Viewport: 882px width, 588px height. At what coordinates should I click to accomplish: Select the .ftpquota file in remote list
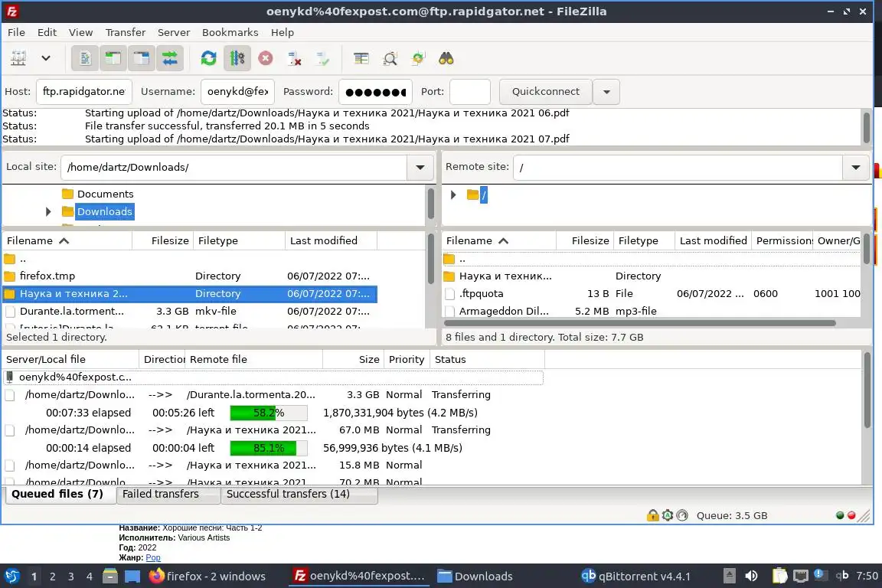(652, 293)
